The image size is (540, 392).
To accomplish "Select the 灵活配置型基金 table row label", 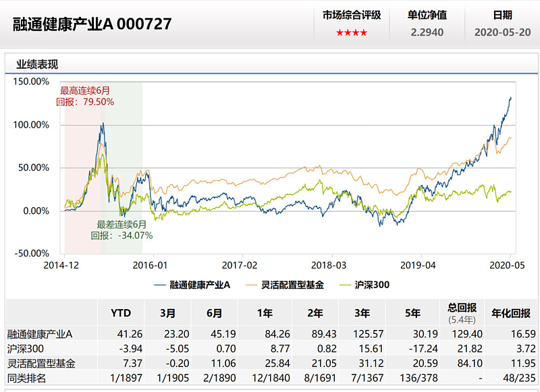I will 41,364.
